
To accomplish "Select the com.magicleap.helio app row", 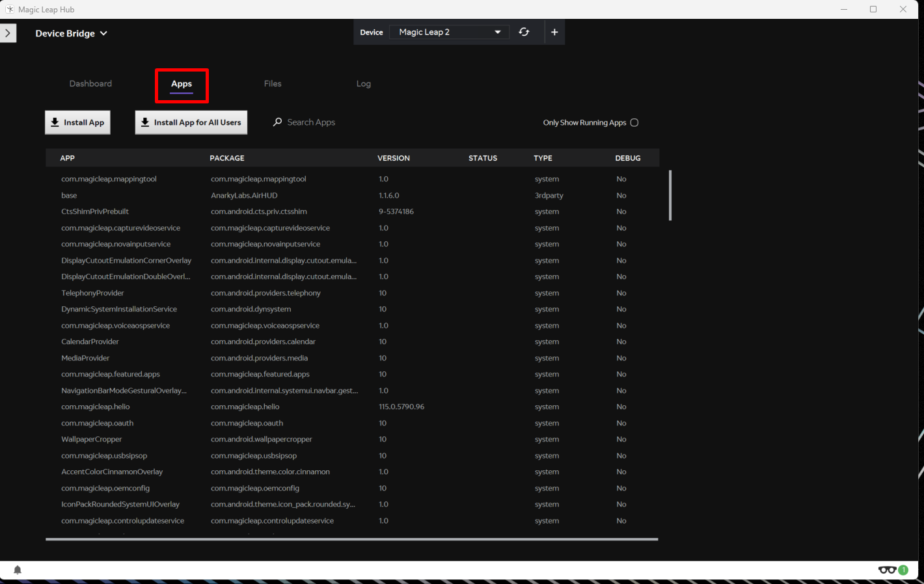I will (x=352, y=406).
